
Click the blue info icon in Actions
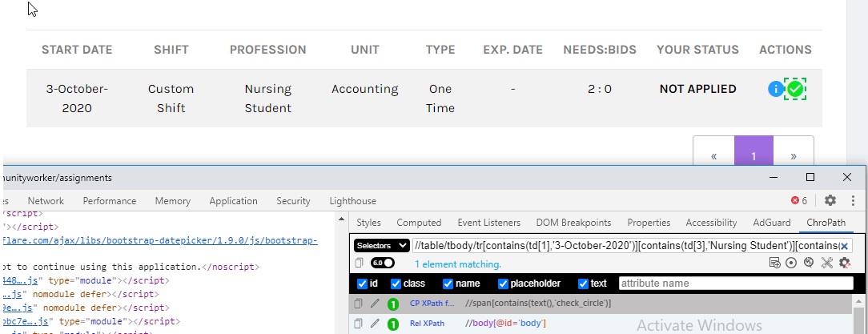click(775, 89)
